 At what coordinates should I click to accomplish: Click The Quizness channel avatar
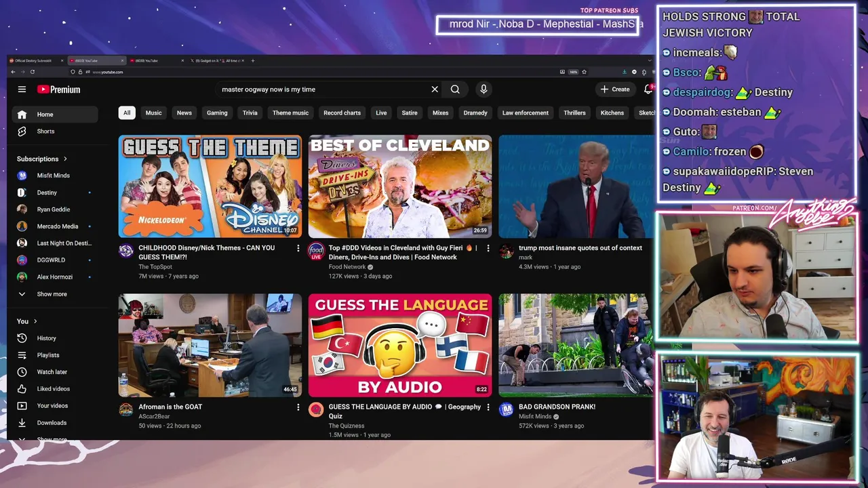(x=316, y=409)
